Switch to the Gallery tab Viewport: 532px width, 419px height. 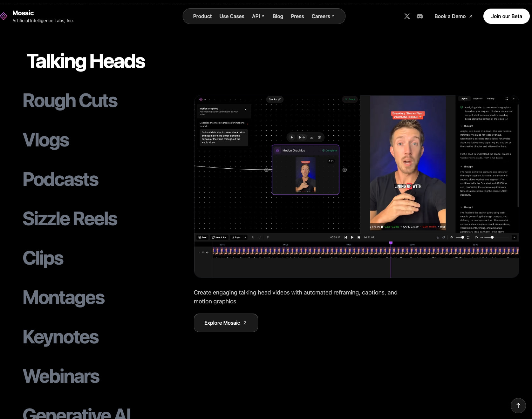(491, 98)
